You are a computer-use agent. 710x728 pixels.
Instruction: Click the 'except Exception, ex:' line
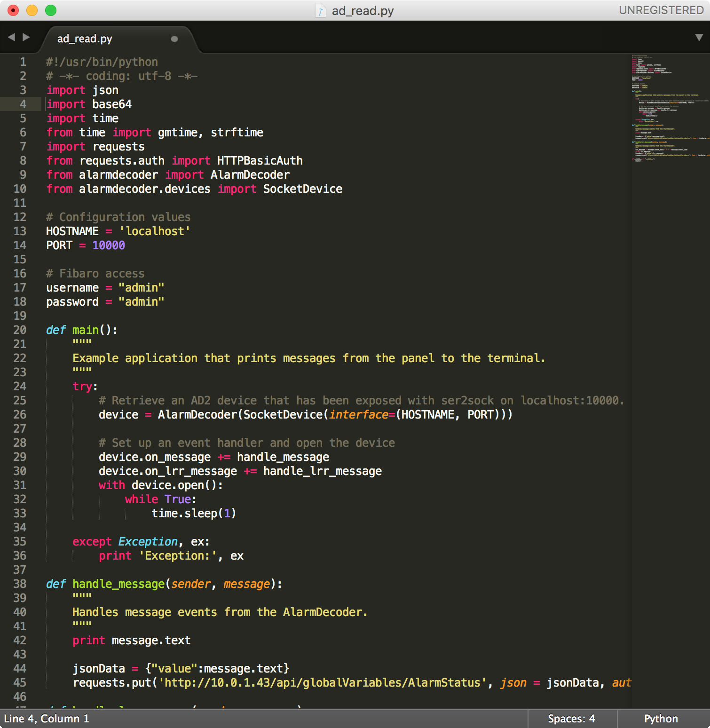141,542
